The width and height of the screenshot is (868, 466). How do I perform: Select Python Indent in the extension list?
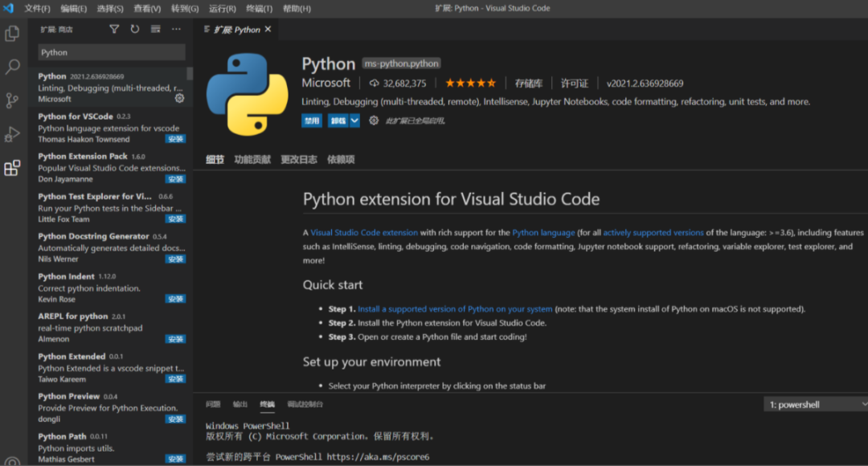(110, 288)
